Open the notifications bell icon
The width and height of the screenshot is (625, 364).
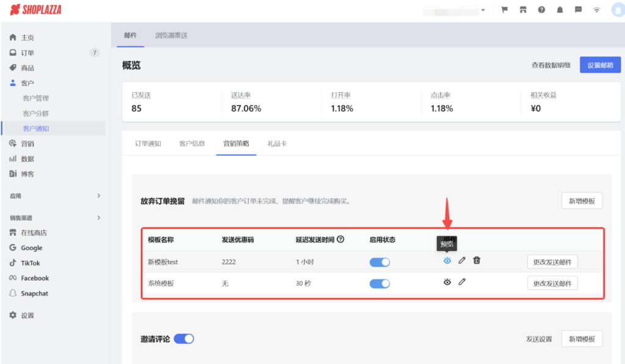click(x=560, y=10)
